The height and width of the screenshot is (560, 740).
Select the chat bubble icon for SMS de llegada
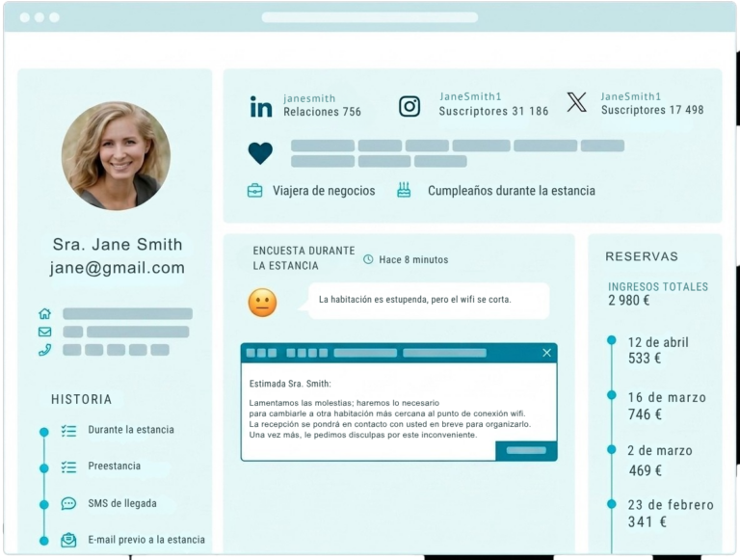pos(68,503)
